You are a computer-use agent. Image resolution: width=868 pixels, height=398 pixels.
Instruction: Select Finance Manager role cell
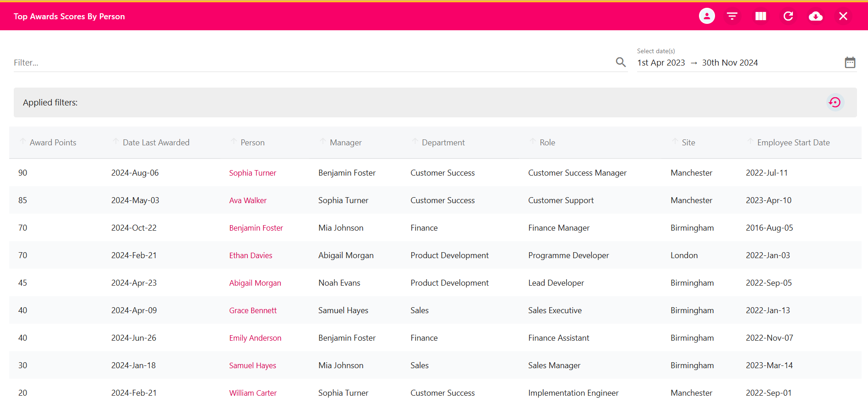coord(559,228)
